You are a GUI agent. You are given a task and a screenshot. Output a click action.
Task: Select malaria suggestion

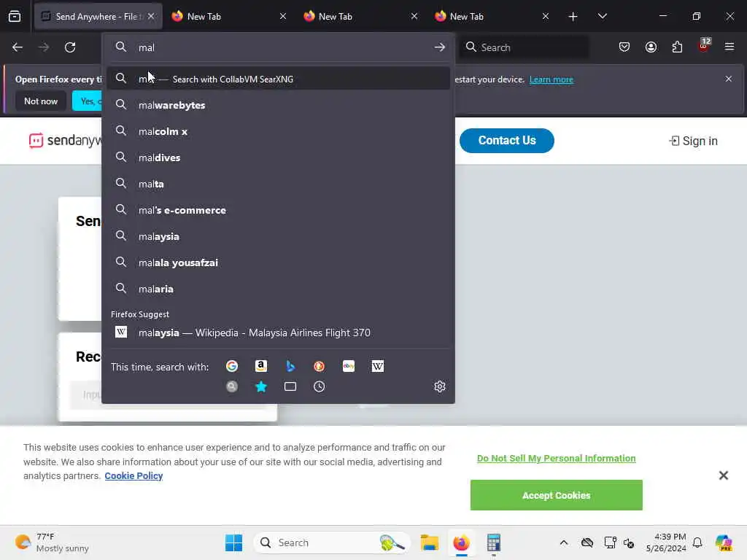click(x=278, y=289)
